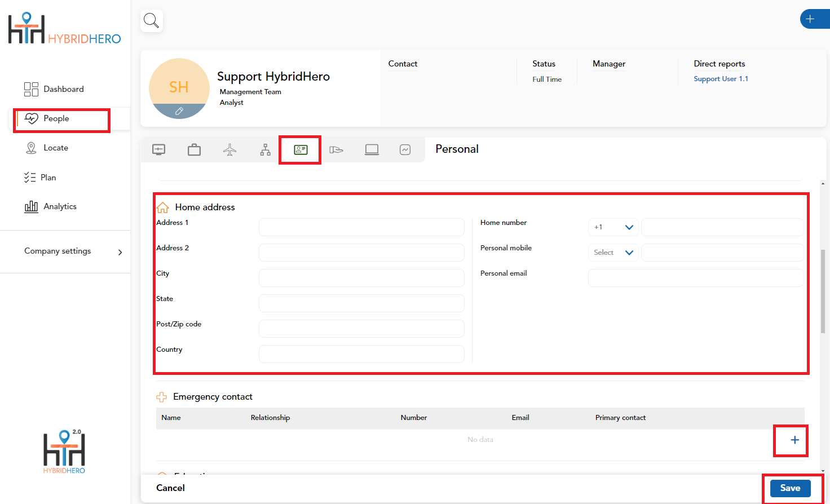Click the Country input field
Screen dimensions: 830x504
(x=361, y=354)
